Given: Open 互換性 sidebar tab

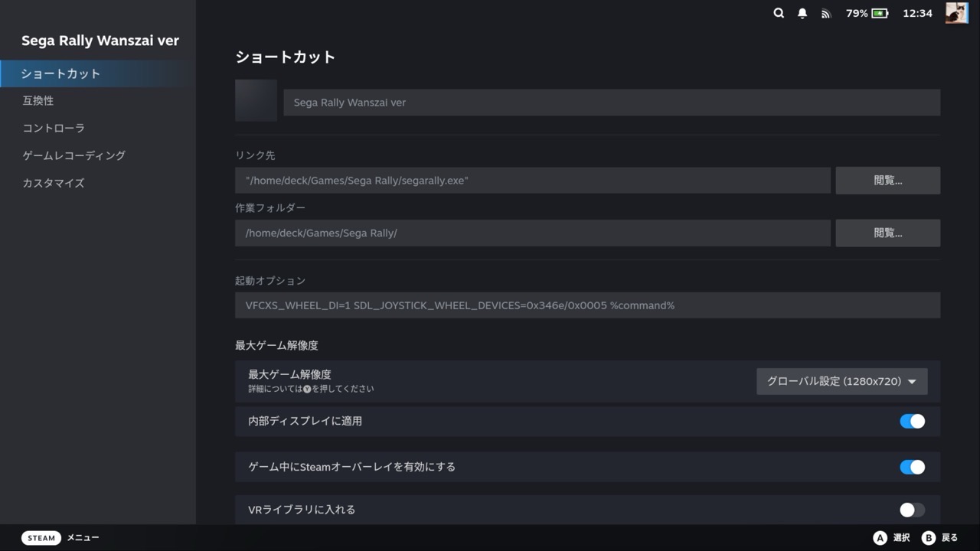Looking at the screenshot, I should click(98, 100).
